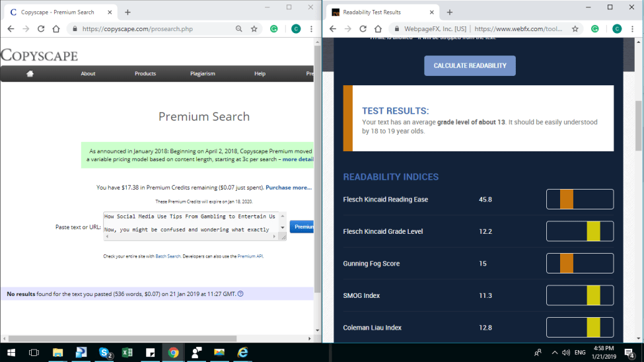This screenshot has height=362, width=644.
Task: Open the more details pricing link
Action: tap(298, 159)
